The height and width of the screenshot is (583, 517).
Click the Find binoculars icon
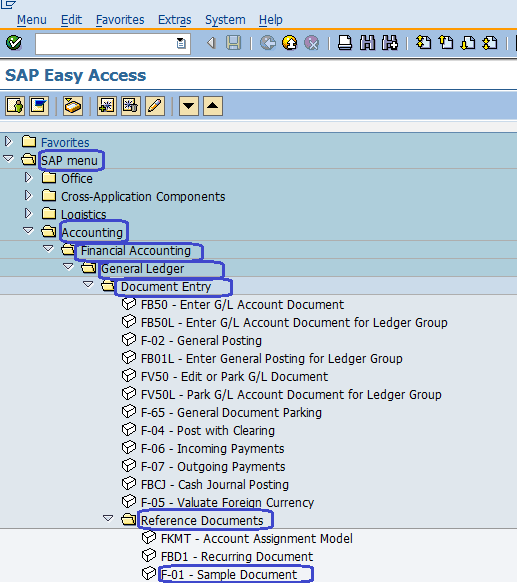(x=367, y=43)
